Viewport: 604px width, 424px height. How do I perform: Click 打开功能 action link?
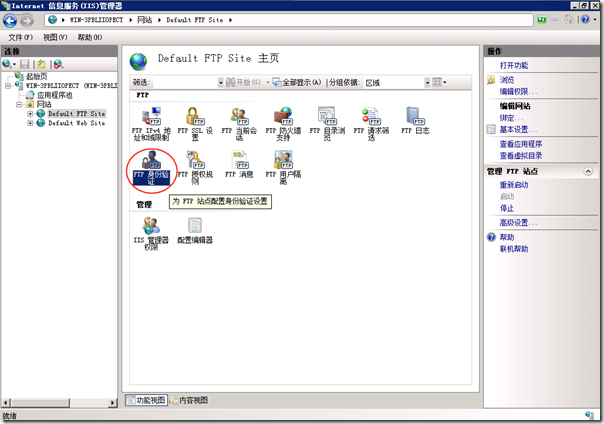(514, 65)
